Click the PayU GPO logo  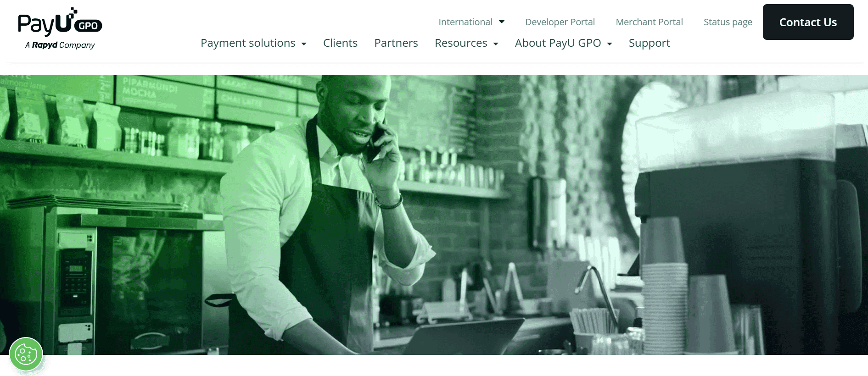pos(60,28)
